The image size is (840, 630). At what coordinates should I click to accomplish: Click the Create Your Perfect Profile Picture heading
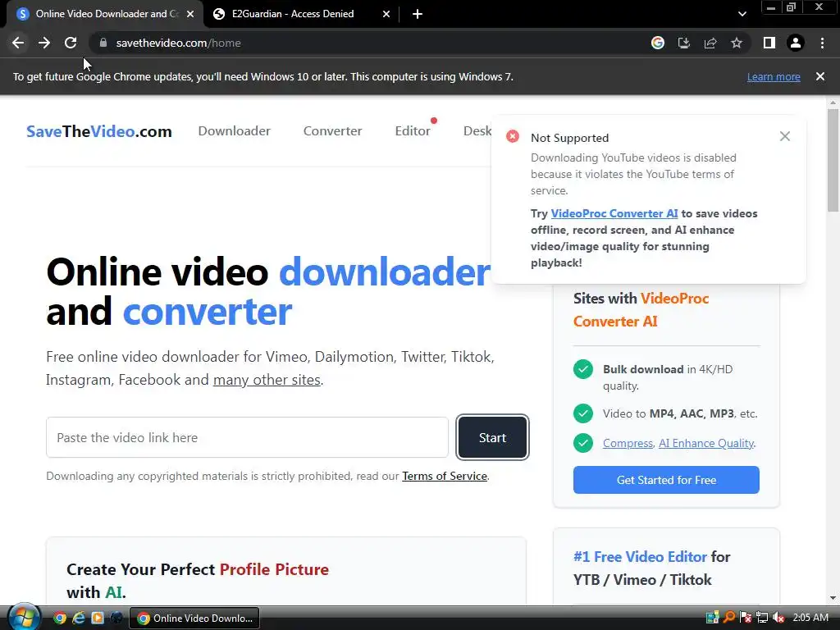click(198, 581)
